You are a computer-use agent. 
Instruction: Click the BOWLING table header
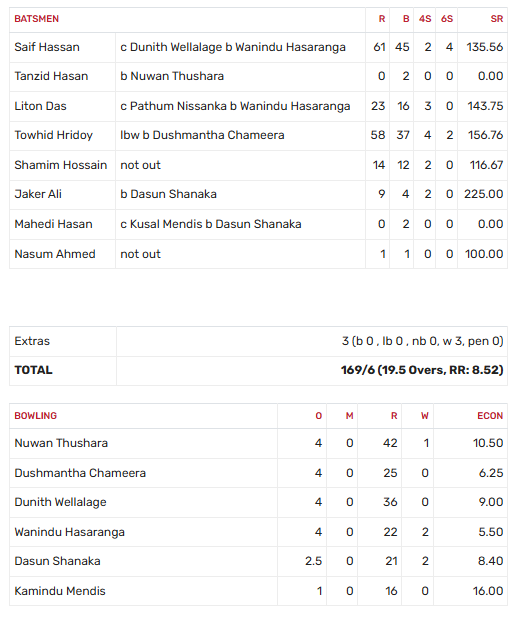click(36, 416)
